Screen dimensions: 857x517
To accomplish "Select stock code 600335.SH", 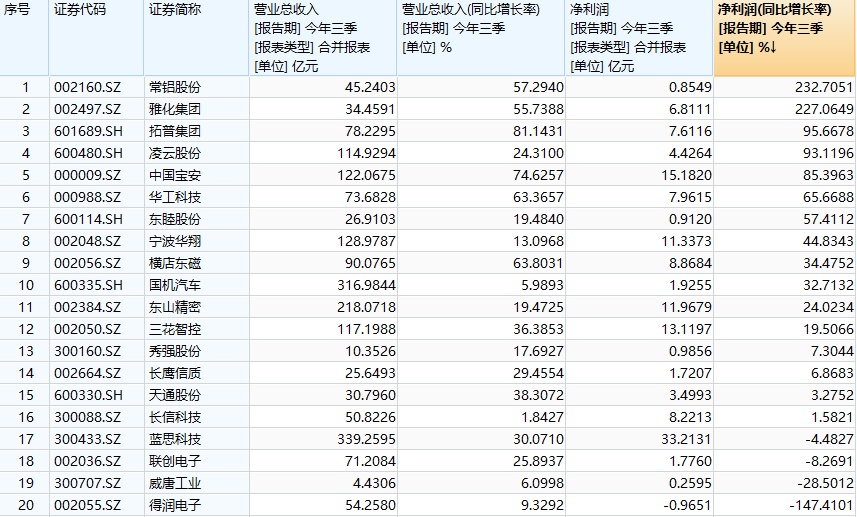I will 88,285.
